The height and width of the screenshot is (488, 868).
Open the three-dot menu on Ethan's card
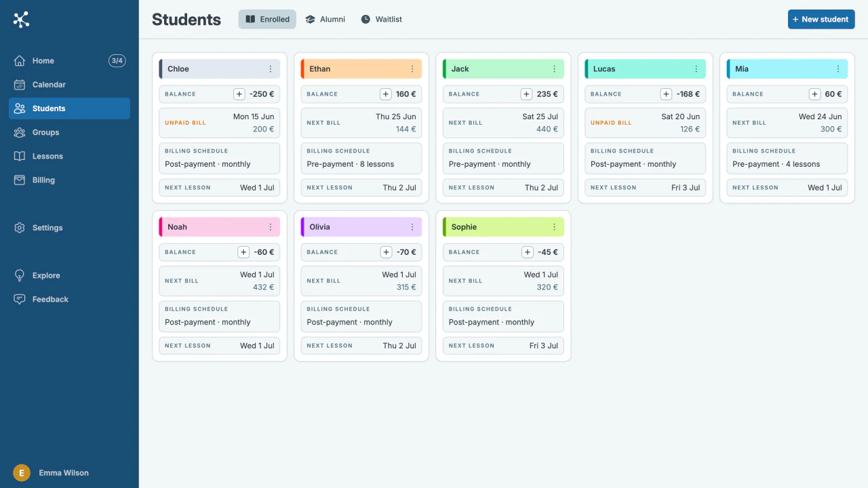412,69
